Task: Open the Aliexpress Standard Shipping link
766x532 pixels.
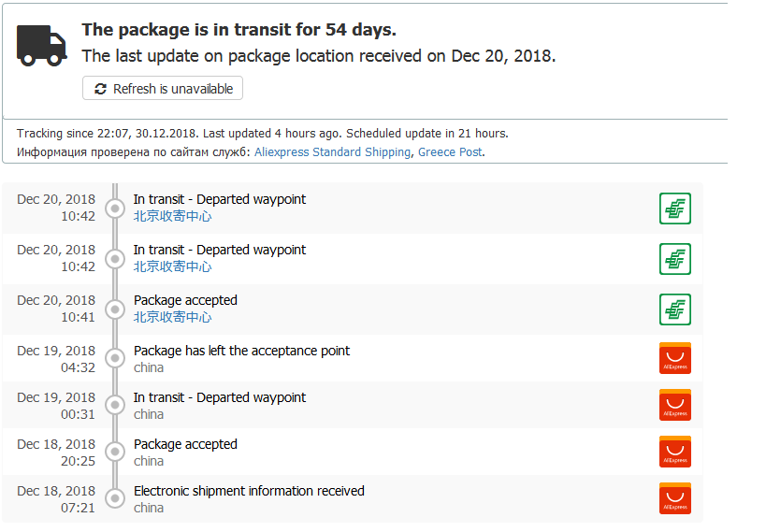Action: 332,151
